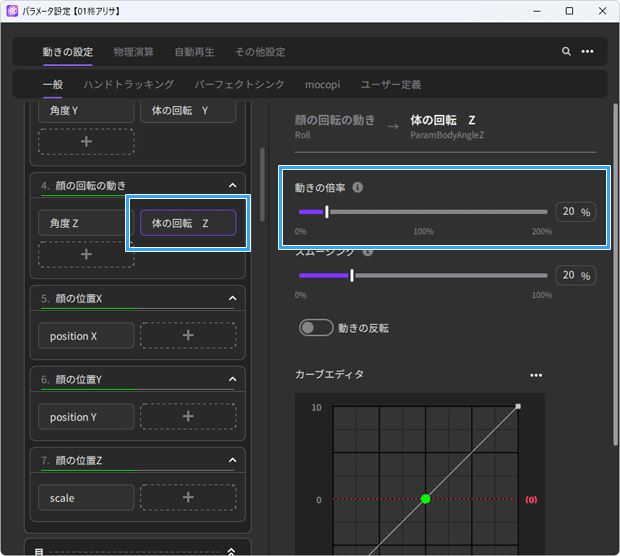Select the ユーザー定義 sub-tab
This screenshot has height=556, width=620.
[391, 84]
